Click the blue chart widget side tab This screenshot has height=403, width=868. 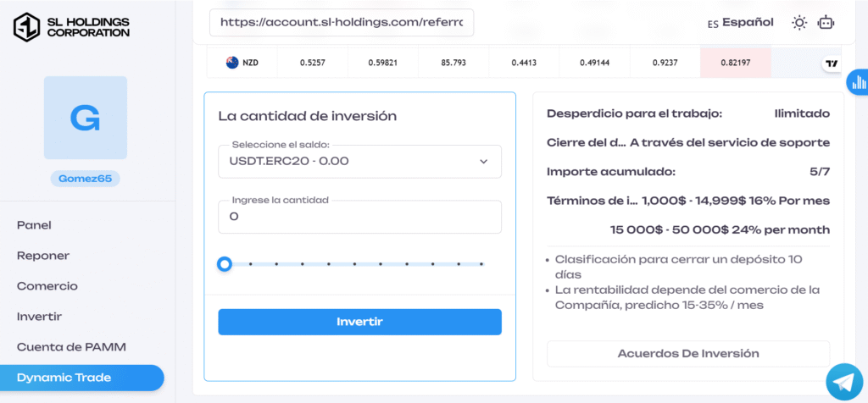[858, 83]
